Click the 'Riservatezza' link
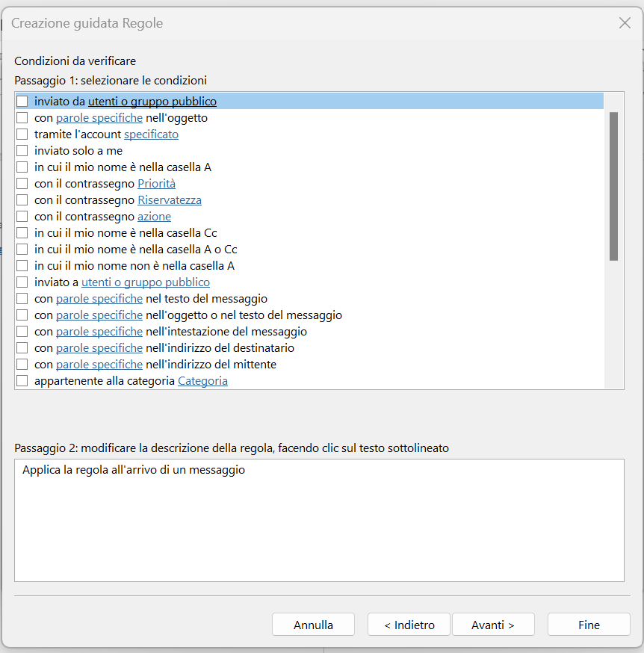The width and height of the screenshot is (644, 653). (x=170, y=200)
